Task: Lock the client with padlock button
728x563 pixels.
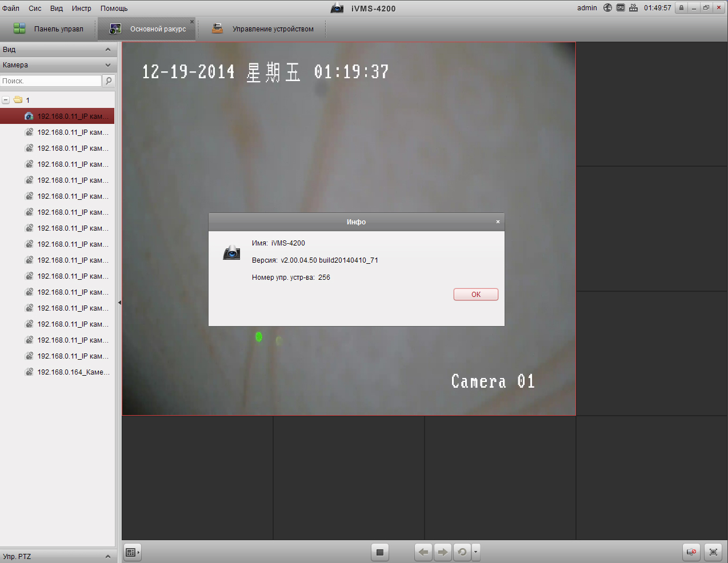Action: click(x=681, y=8)
